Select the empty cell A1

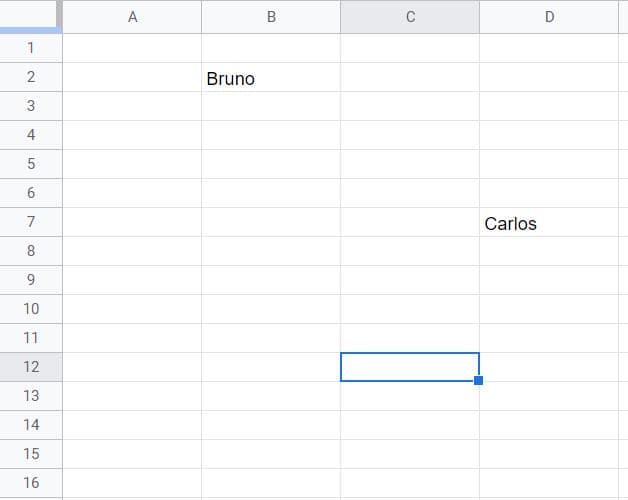(132, 48)
